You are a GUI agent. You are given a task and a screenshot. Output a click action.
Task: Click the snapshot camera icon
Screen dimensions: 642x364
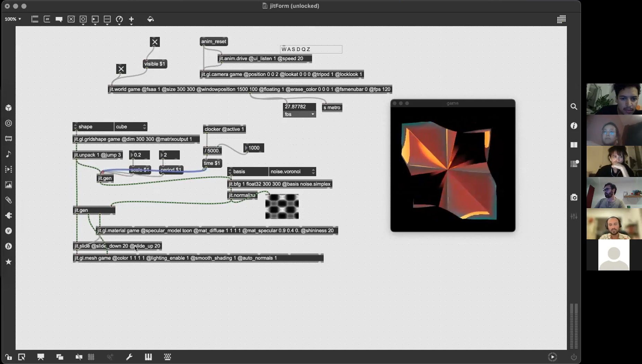coord(574,197)
